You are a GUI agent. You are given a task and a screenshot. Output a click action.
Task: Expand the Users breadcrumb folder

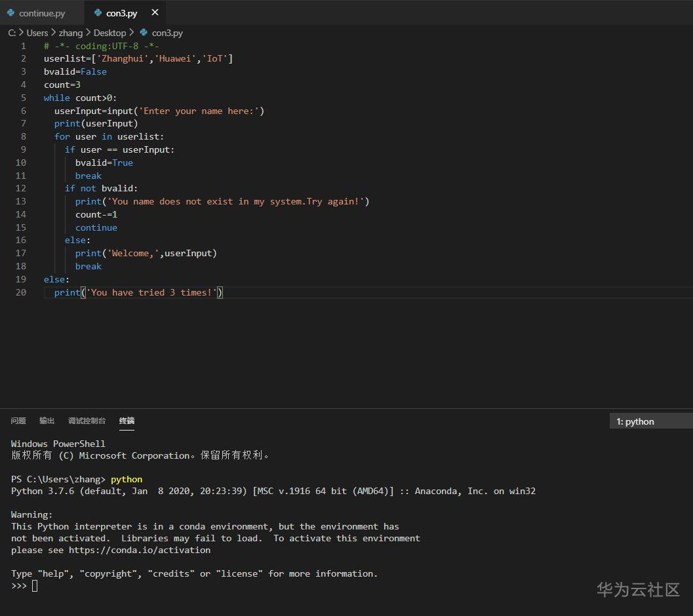pos(37,33)
